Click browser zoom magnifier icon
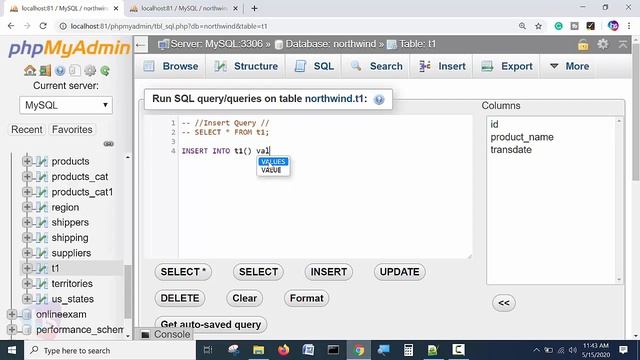The width and height of the screenshot is (640, 360). point(522,26)
